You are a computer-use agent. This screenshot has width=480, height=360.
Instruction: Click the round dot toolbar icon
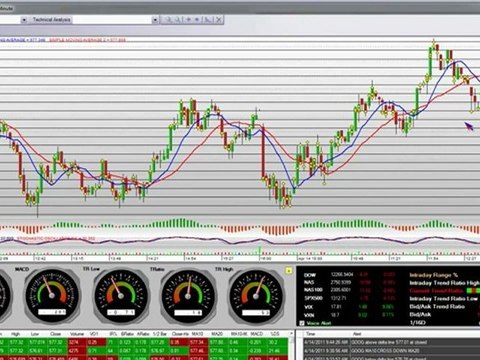tap(197, 20)
